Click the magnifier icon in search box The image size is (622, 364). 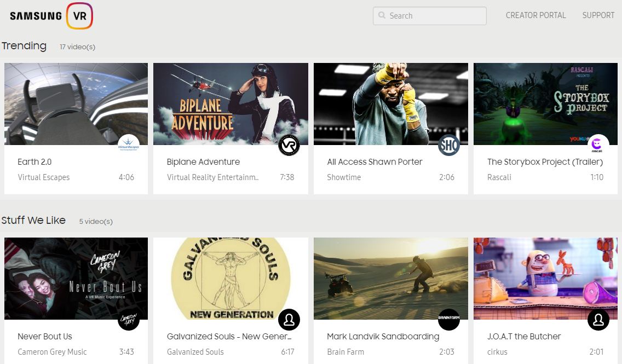click(x=382, y=16)
